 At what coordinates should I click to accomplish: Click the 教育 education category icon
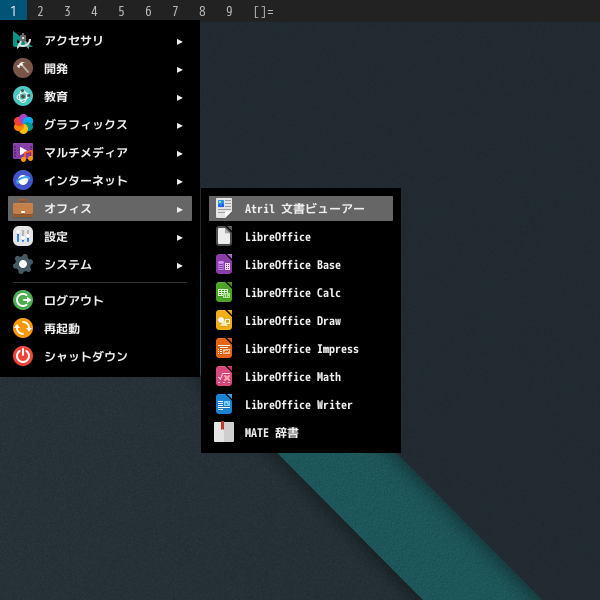23,96
